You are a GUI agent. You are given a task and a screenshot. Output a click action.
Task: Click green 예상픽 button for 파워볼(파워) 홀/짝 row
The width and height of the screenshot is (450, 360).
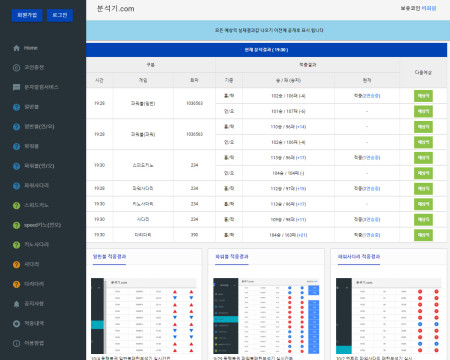(423, 127)
